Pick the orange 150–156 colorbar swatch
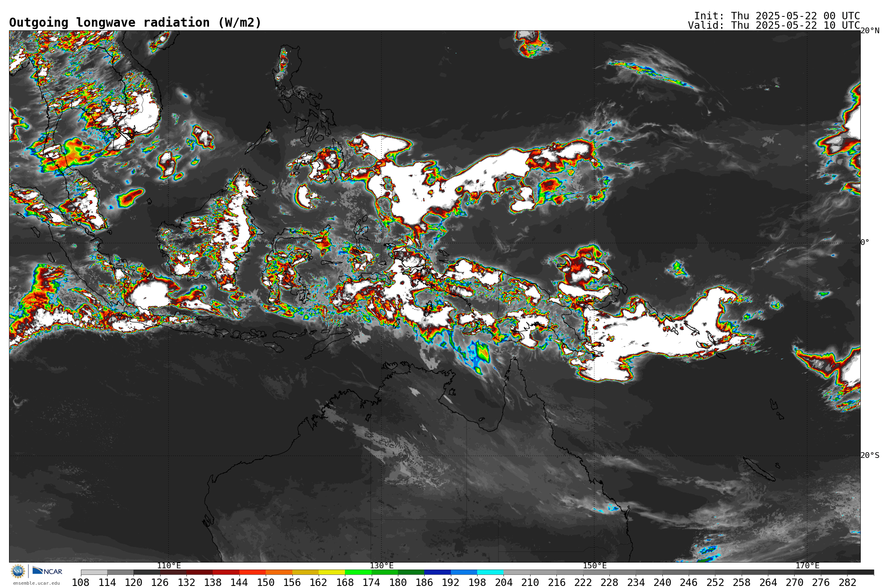The width and height of the screenshot is (887, 588). point(279,572)
